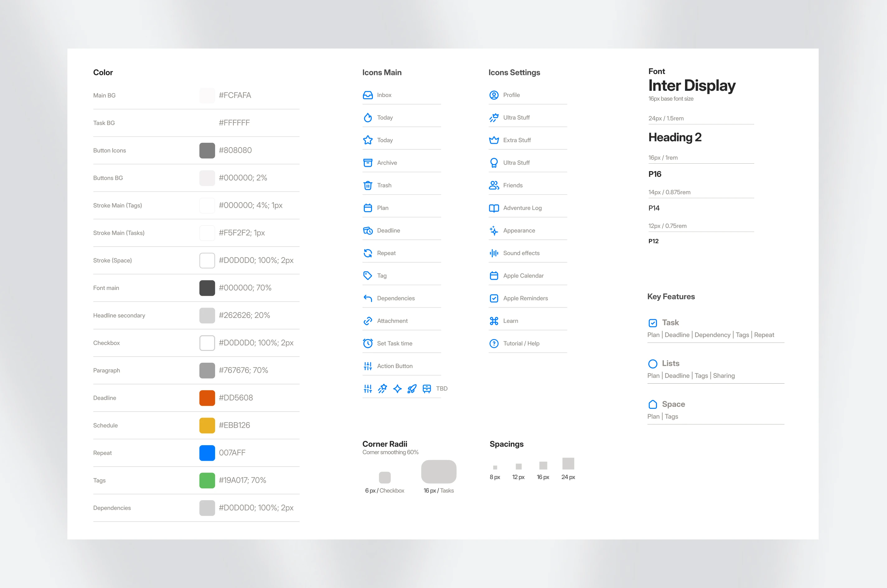This screenshot has width=887, height=588.
Task: Click the blue Repeat 007AFF swatch
Action: tap(207, 453)
